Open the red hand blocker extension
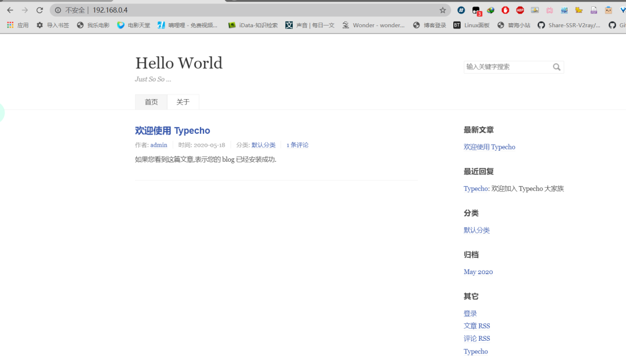The width and height of the screenshot is (626, 364). [505, 10]
